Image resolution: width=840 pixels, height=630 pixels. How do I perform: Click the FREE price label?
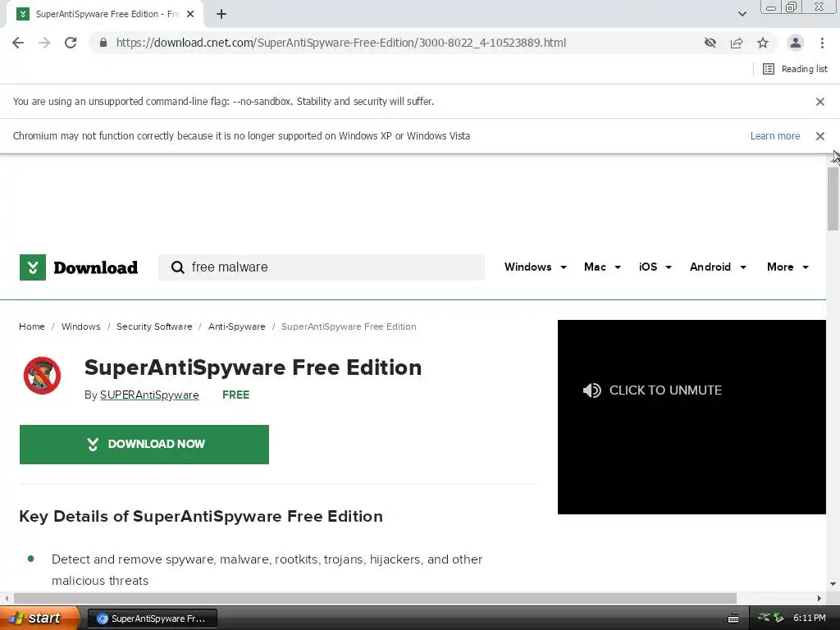coord(235,395)
